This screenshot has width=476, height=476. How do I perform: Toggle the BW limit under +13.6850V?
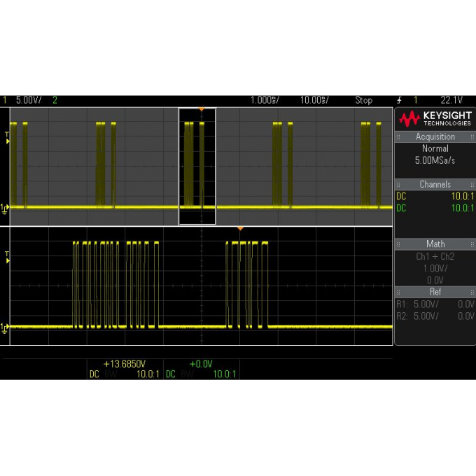[111, 374]
